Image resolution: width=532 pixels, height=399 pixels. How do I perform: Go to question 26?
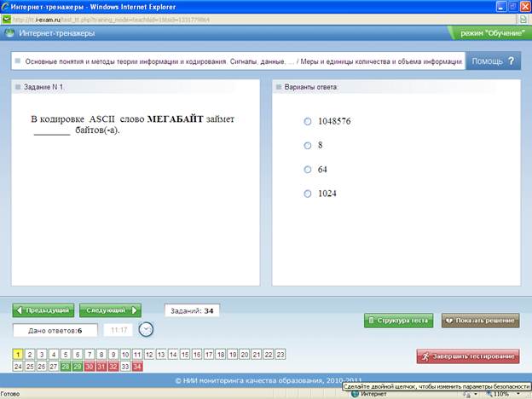(42, 367)
